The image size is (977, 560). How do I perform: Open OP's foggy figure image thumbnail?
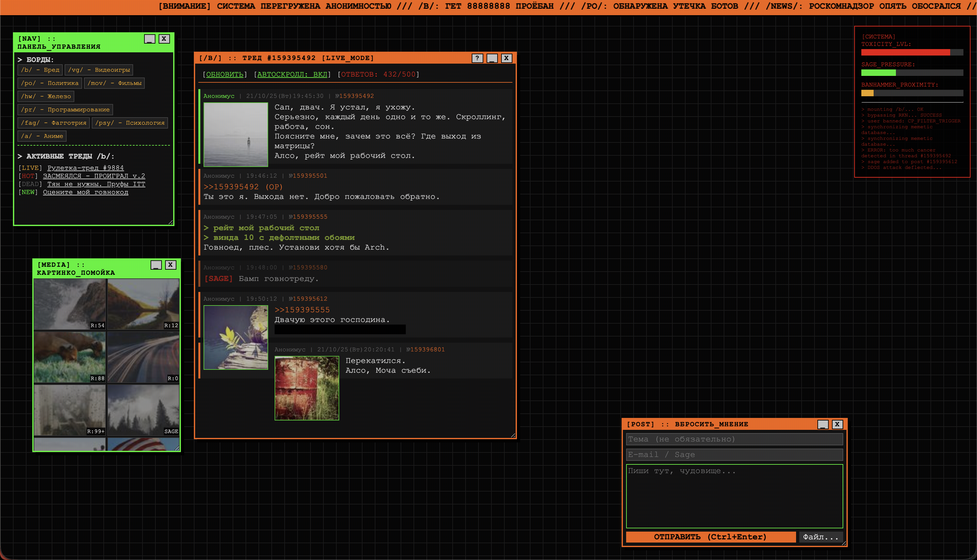point(236,134)
